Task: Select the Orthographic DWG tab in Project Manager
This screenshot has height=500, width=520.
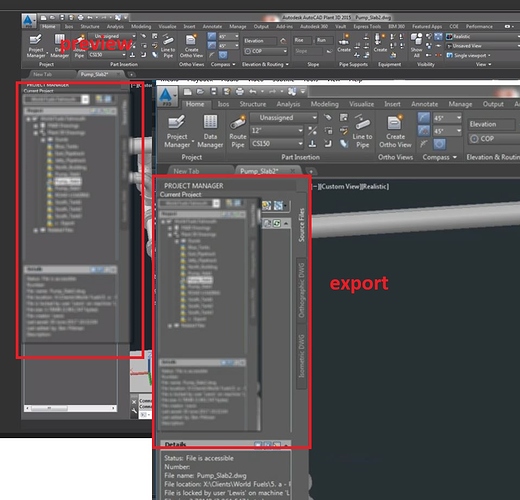Action: pyautogui.click(x=301, y=290)
